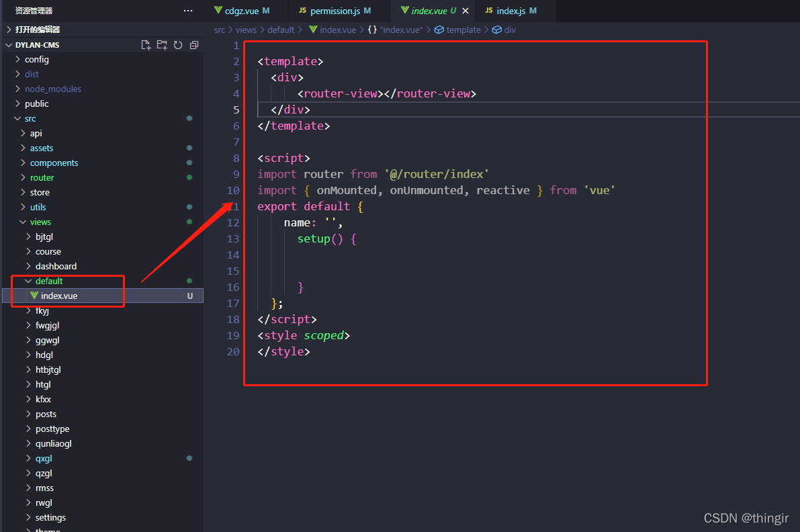Open index.vue in the file tree

tap(103, 296)
